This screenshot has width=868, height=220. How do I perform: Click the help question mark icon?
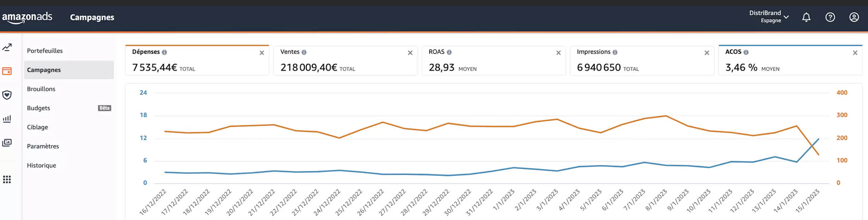click(x=830, y=17)
